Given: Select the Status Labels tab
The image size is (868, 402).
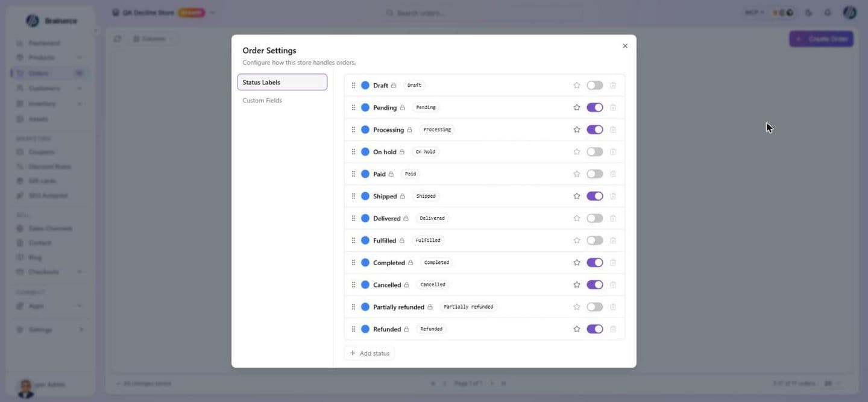Looking at the screenshot, I should (x=282, y=83).
